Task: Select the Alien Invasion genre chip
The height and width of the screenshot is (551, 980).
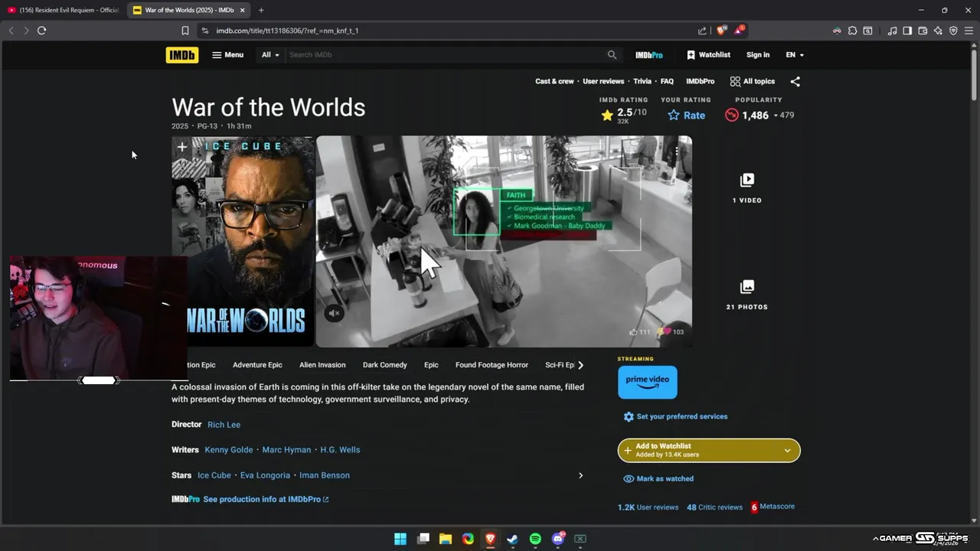Action: point(322,365)
